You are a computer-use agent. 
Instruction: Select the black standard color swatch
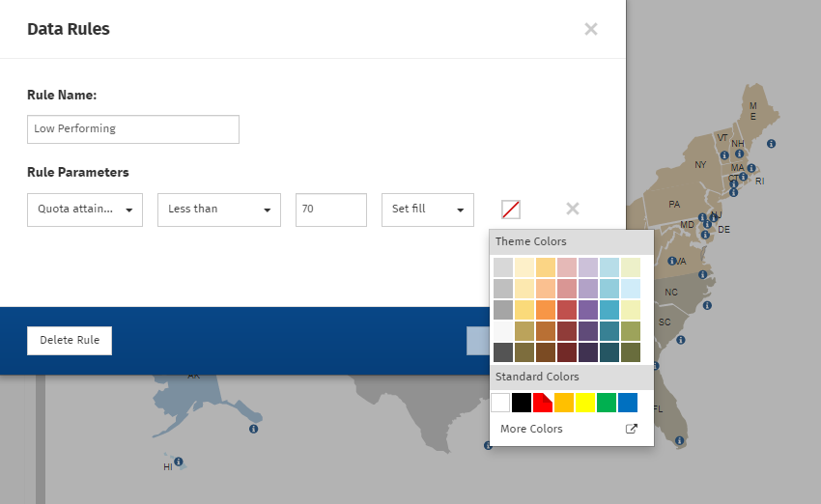[x=522, y=403]
